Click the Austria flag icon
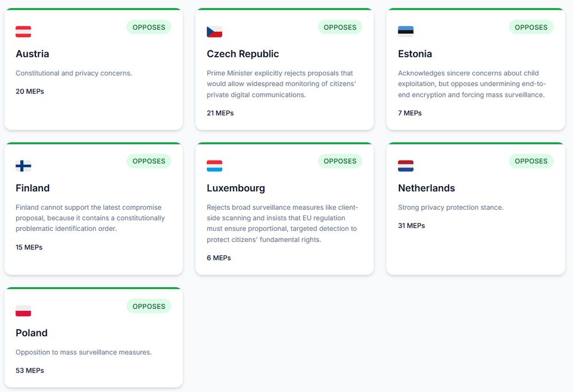This screenshot has height=392, width=573. [23, 32]
